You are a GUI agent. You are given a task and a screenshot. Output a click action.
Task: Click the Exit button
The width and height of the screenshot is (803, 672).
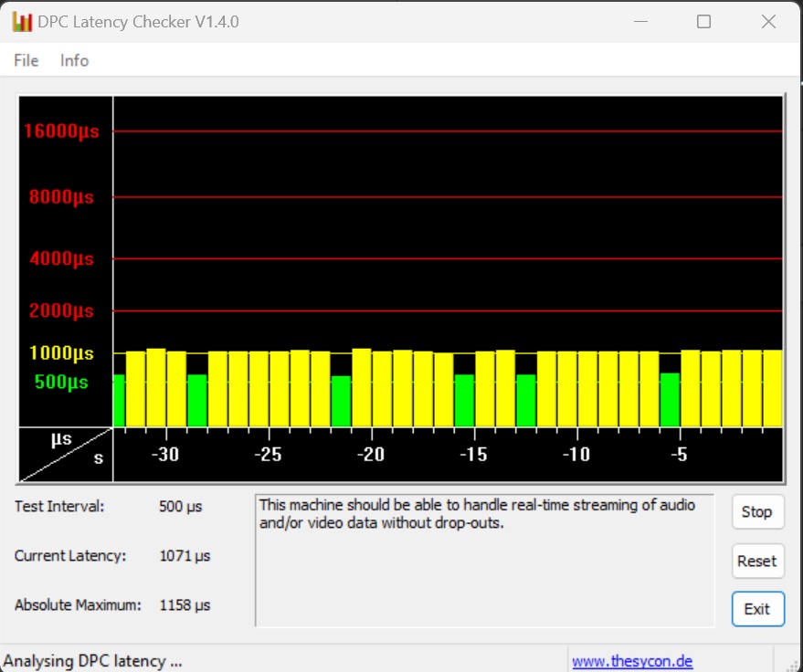[x=757, y=609]
